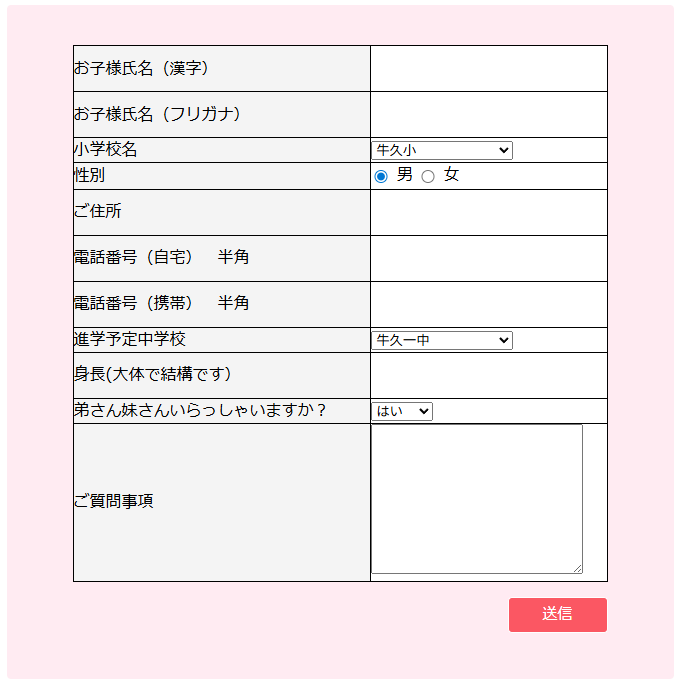Click the 進学予定中学校 label cell
This screenshot has width=678, height=679.
221,340
